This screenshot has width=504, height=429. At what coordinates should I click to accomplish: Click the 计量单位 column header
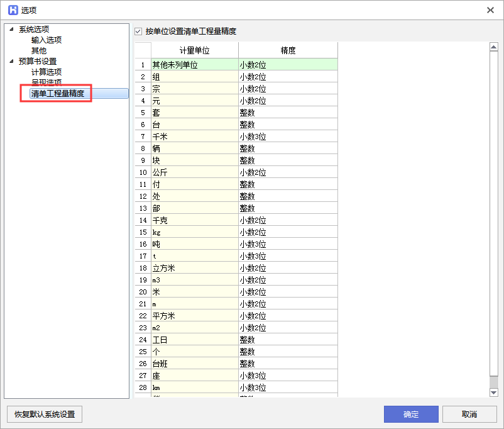(194, 50)
